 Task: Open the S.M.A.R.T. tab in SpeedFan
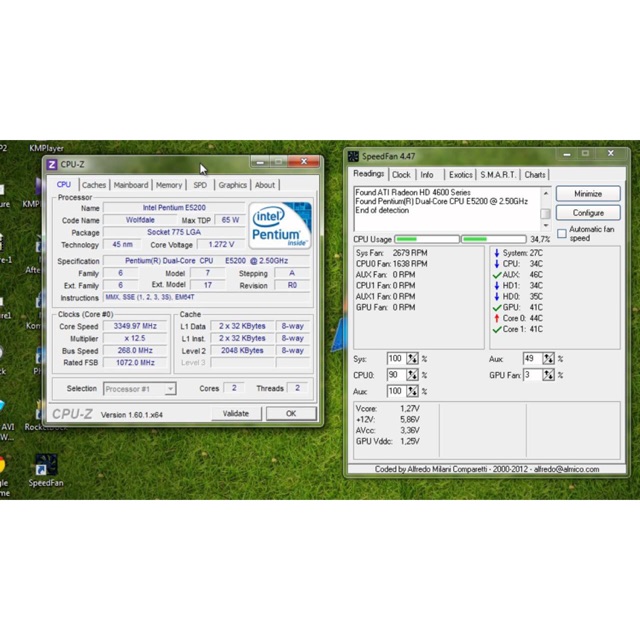(498, 175)
